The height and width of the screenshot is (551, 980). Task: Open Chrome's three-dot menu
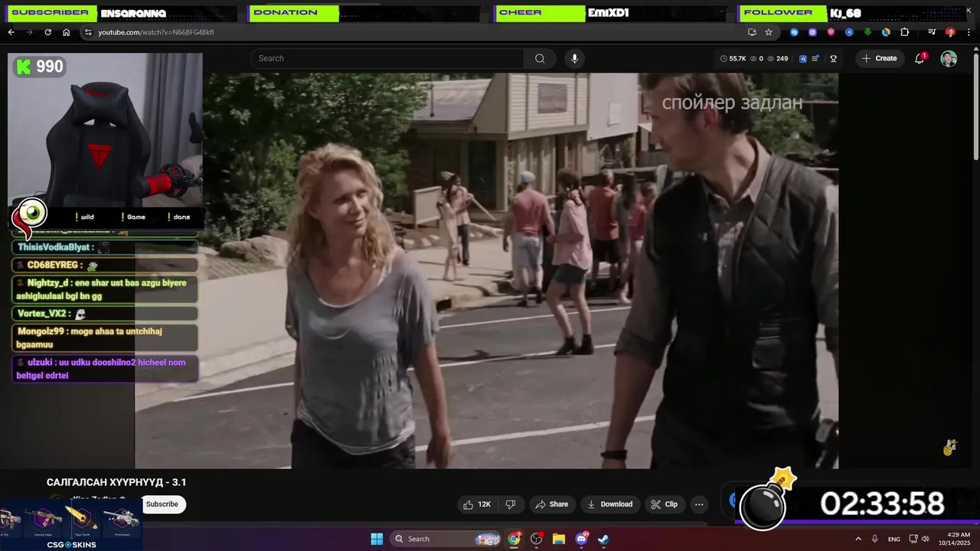(x=969, y=32)
